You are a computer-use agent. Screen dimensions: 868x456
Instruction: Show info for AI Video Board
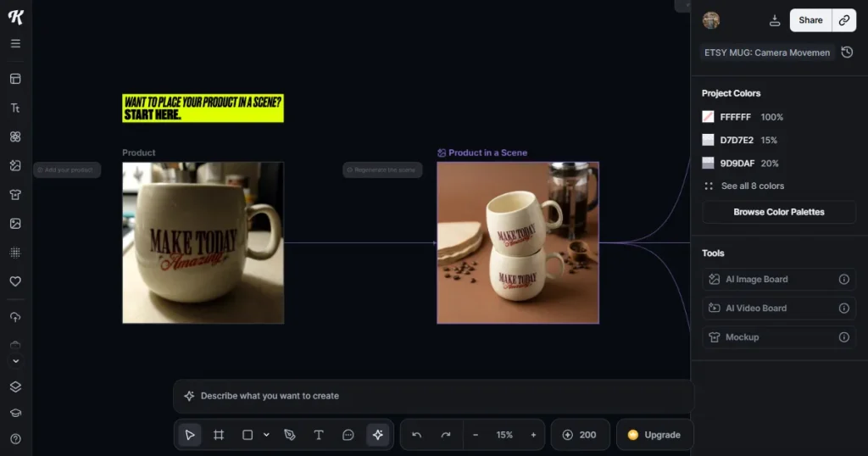(x=843, y=309)
